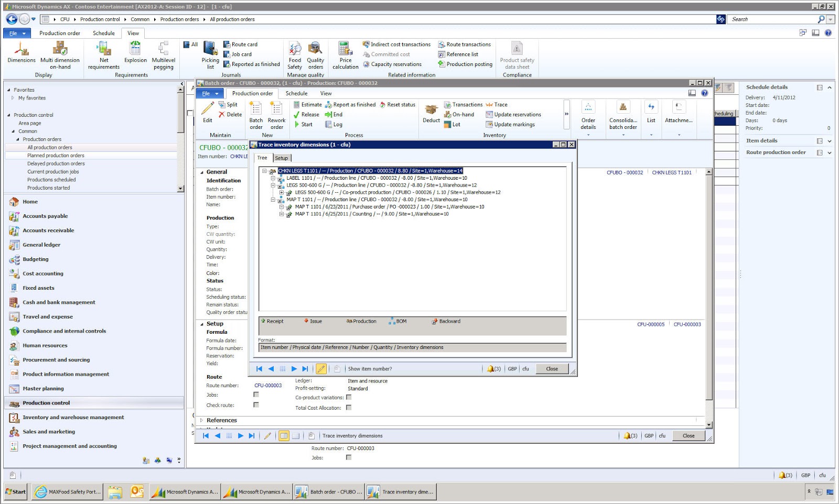The width and height of the screenshot is (839, 504).
Task: Open Trace inventory dimensions taskbar item
Action: click(401, 492)
